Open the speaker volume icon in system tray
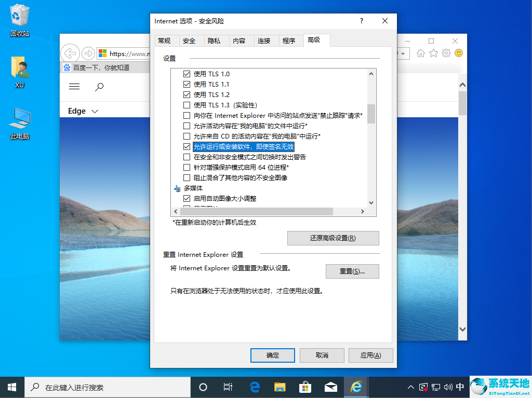 pyautogui.click(x=448, y=387)
